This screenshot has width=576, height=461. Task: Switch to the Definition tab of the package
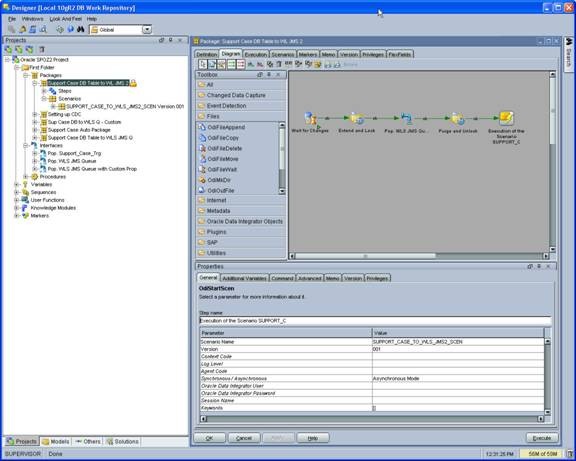coord(206,54)
